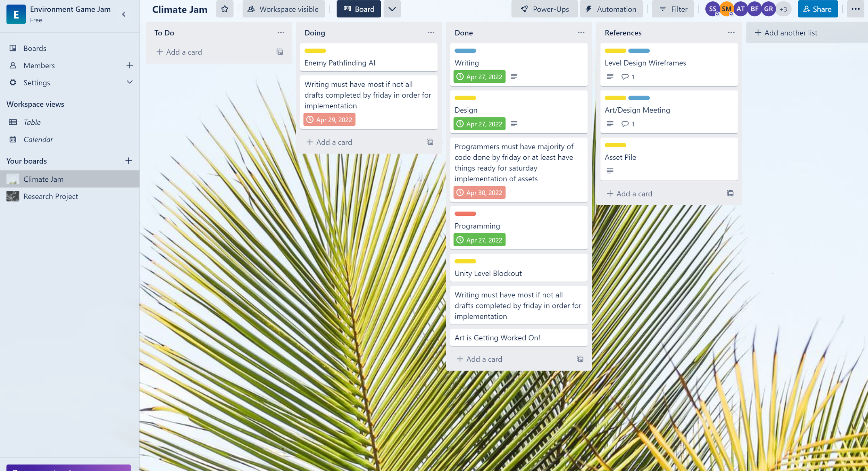868x471 pixels.
Task: Click plus icon next to Members
Action: pos(130,65)
